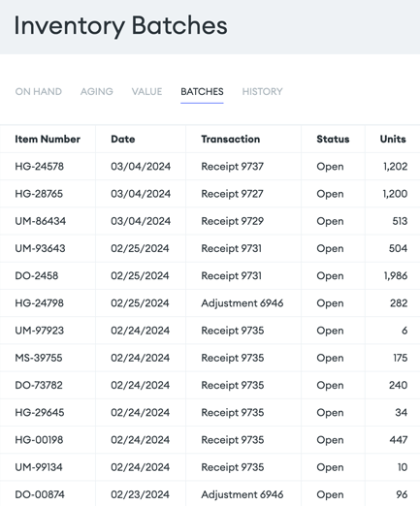Click units value 96

click(x=402, y=494)
